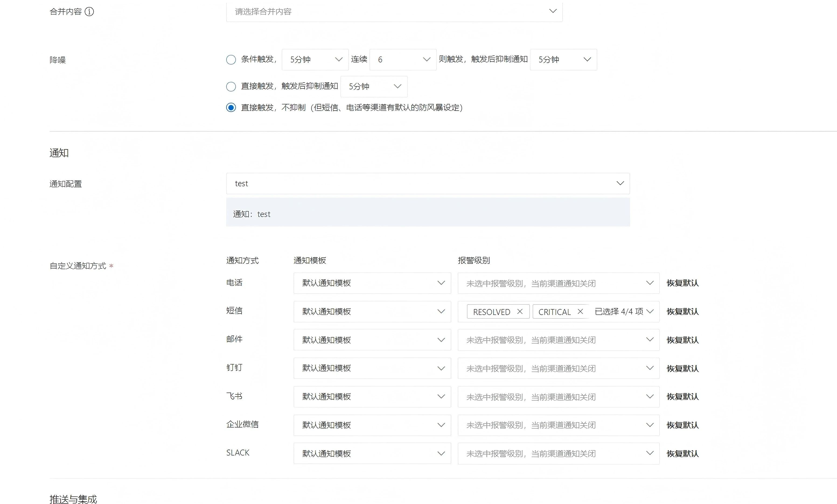Open the 电话 notification template dropdown
The image size is (837, 504).
pyautogui.click(x=372, y=283)
